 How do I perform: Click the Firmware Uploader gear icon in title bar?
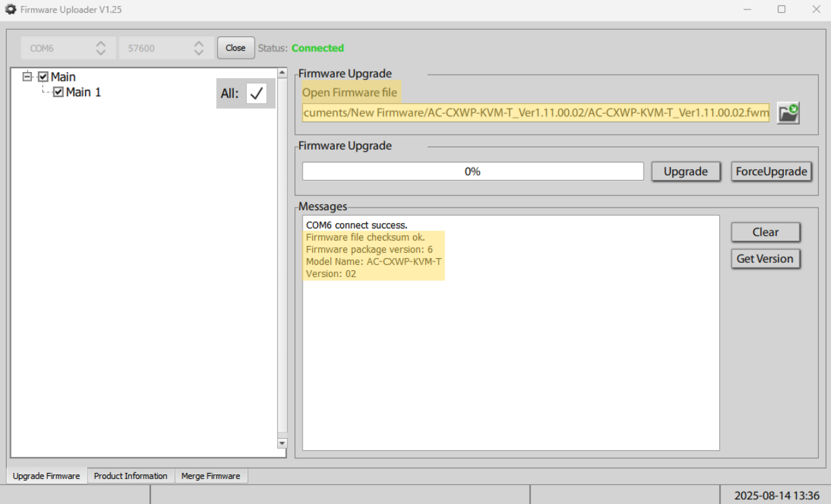point(11,10)
